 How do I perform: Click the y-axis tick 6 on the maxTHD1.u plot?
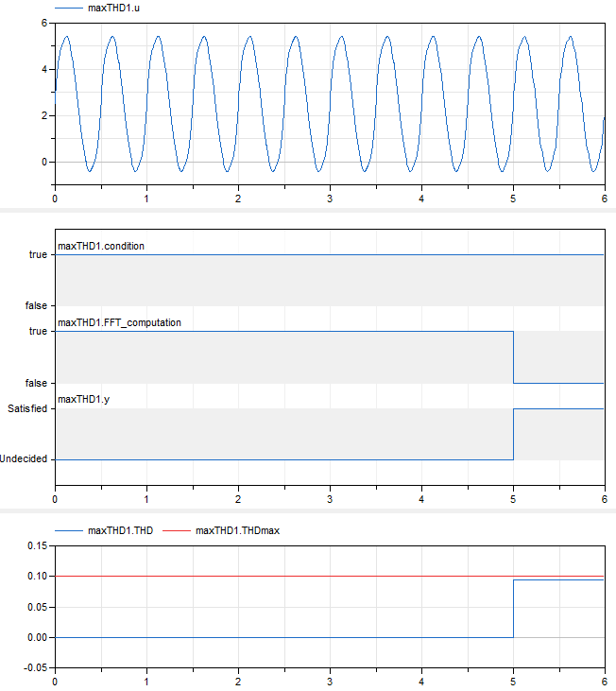point(43,21)
